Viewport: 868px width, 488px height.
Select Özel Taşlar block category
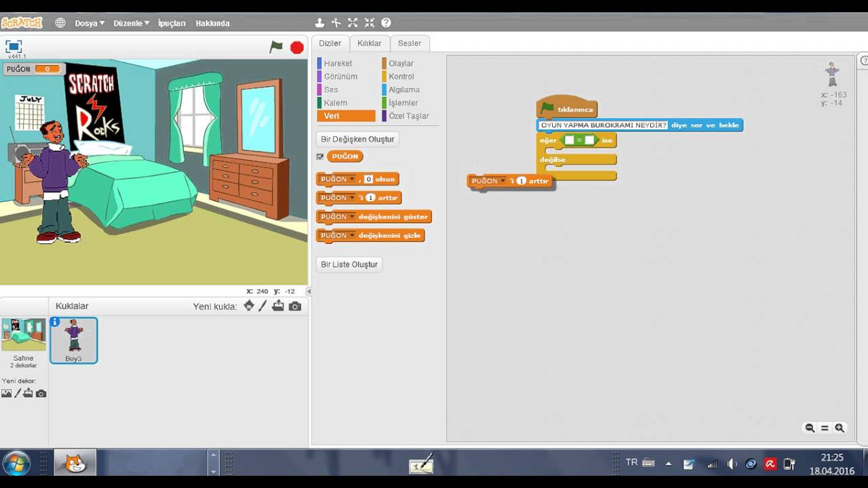point(409,116)
